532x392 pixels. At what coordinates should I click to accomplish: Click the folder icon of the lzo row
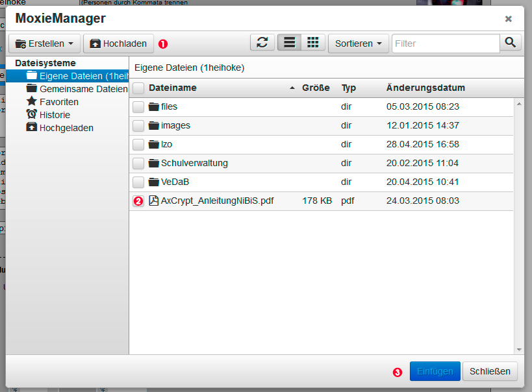[154, 145]
